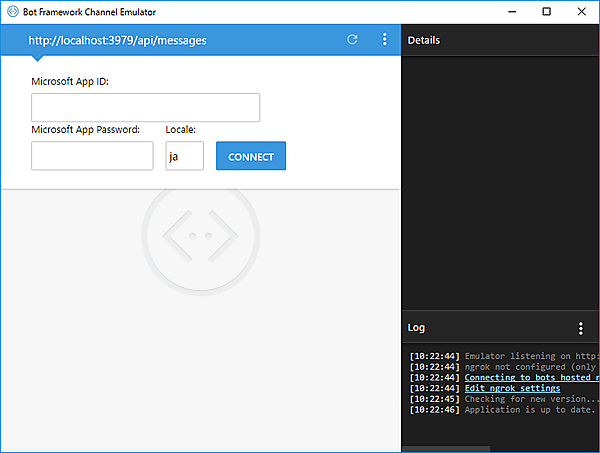600x453 pixels.
Task: Select the Locale input containing ja
Action: [184, 156]
